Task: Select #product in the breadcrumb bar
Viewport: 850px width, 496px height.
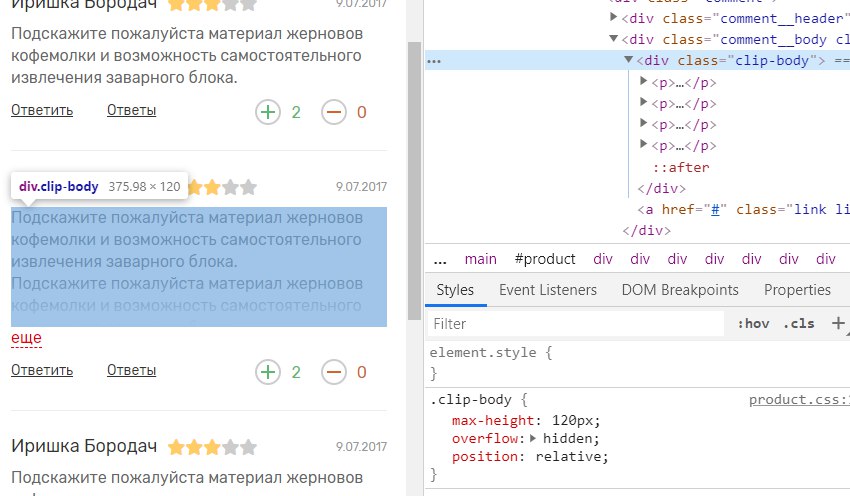Action: tap(545, 259)
